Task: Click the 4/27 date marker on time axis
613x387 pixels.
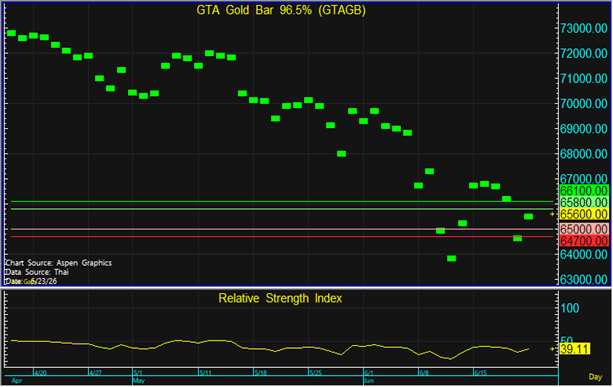Action: pos(96,373)
